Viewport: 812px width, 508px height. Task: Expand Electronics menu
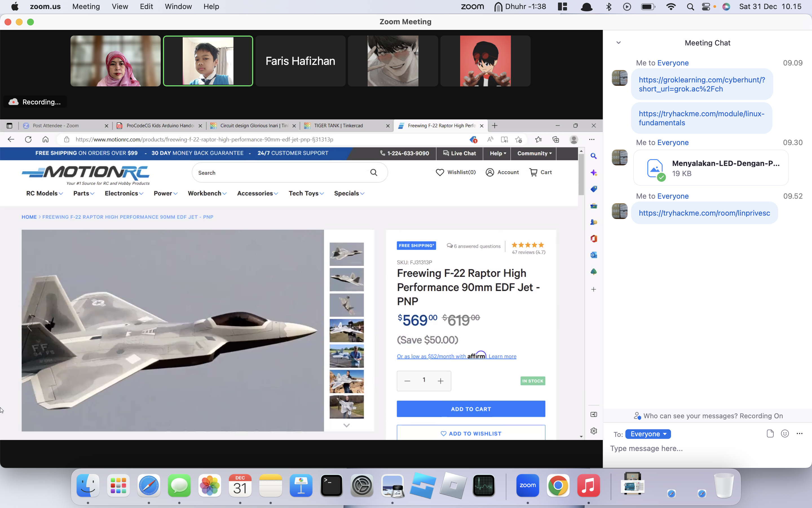point(124,193)
